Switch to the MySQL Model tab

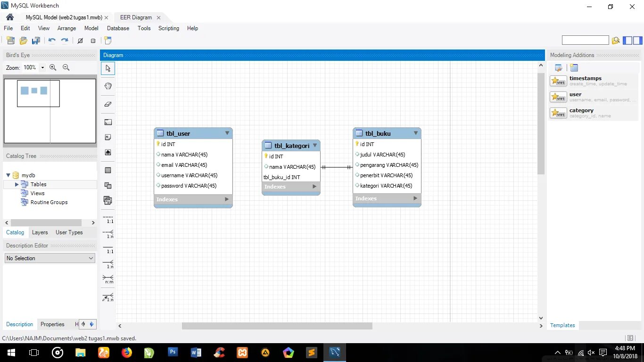pyautogui.click(x=65, y=17)
